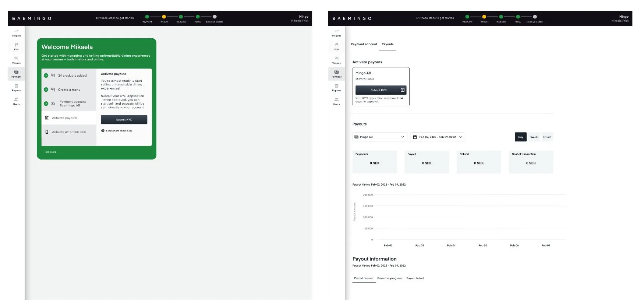This screenshot has height=302, width=644.
Task: Select the 'Create a menu' guide step
Action: (69, 89)
